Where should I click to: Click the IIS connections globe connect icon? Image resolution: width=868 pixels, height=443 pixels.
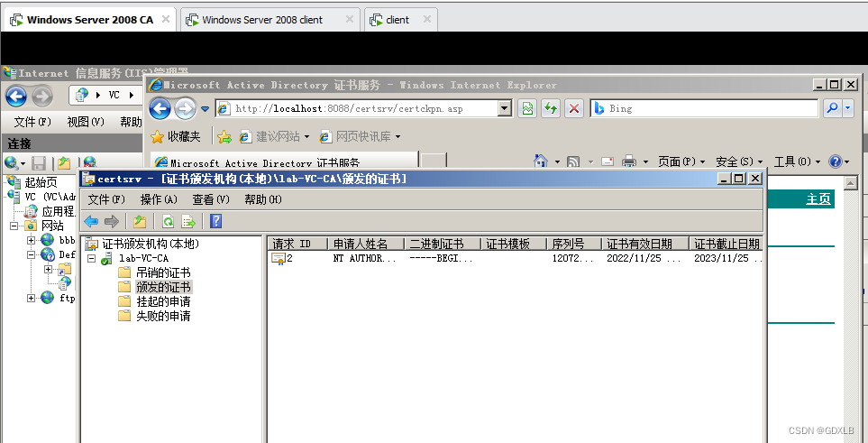click(11, 163)
